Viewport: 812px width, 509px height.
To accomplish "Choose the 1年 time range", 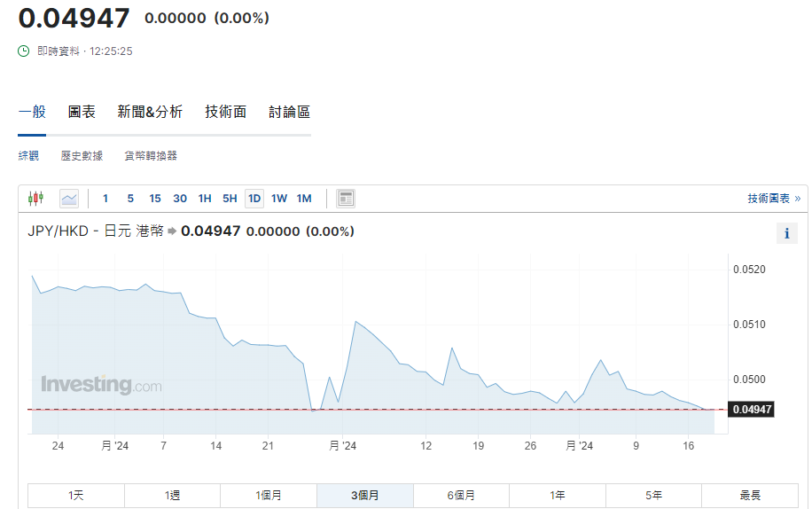I will (557, 496).
